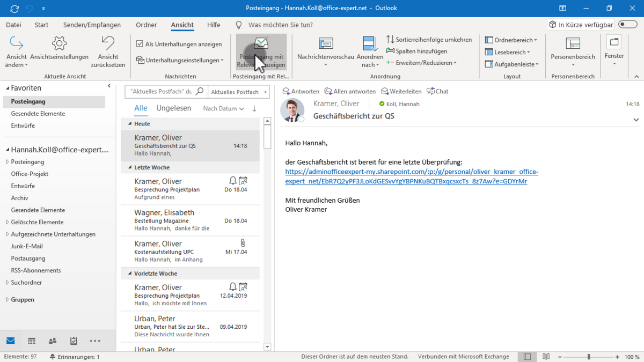Click zoom out minus button
The width and height of the screenshot is (644, 362).
point(560,357)
